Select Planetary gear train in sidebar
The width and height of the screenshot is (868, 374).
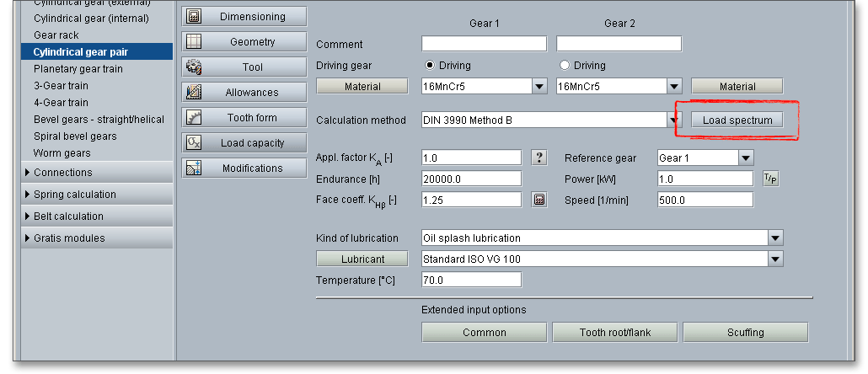[78, 69]
